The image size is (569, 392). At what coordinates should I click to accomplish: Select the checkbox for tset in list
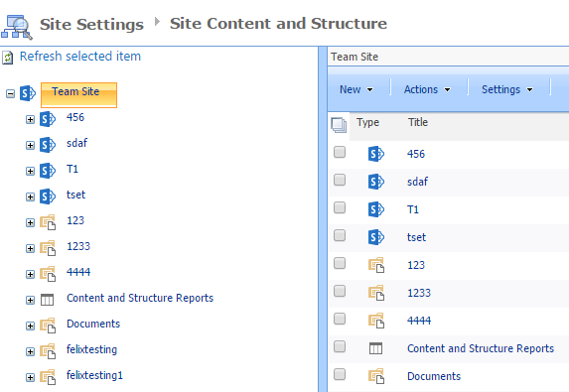coord(340,235)
